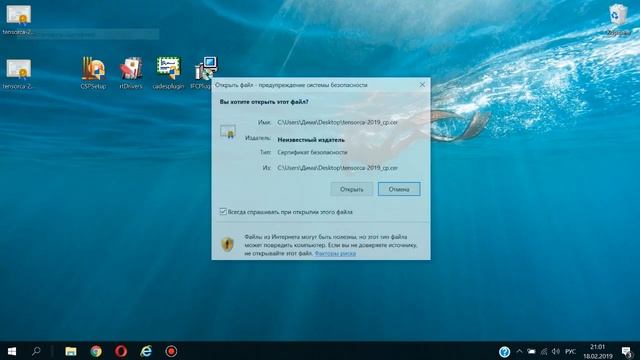This screenshot has width=640, height=360.
Task: Launch Google Chrome from the taskbar
Action: coord(96,351)
